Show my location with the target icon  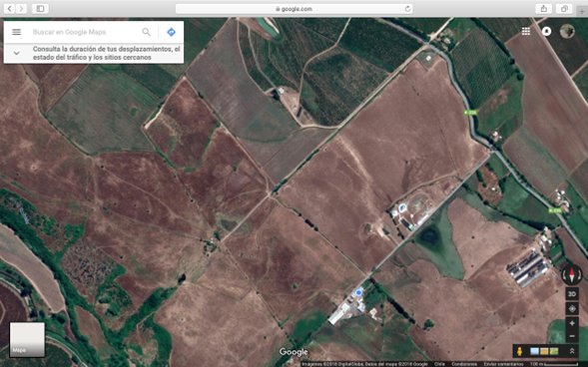click(x=572, y=308)
